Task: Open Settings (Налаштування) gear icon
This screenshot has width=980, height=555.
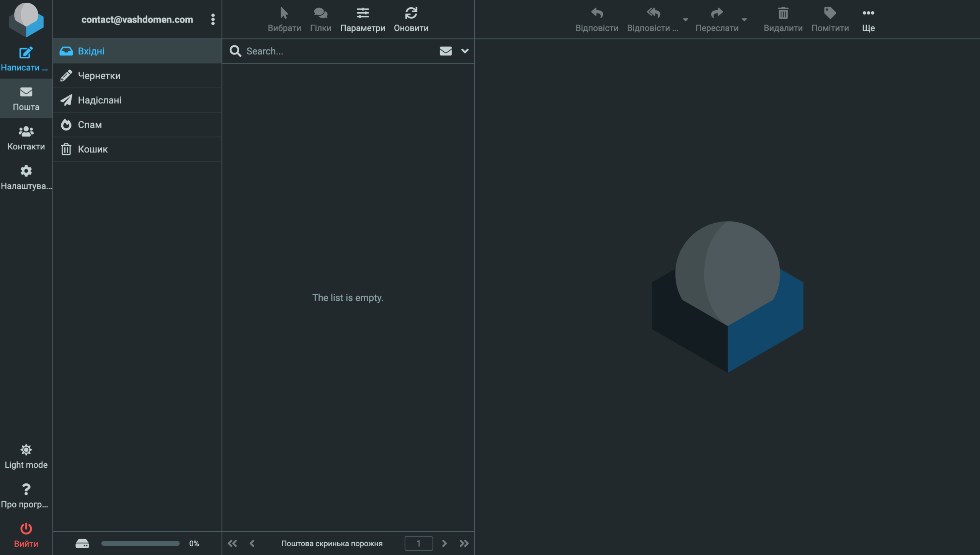Action: (x=26, y=171)
